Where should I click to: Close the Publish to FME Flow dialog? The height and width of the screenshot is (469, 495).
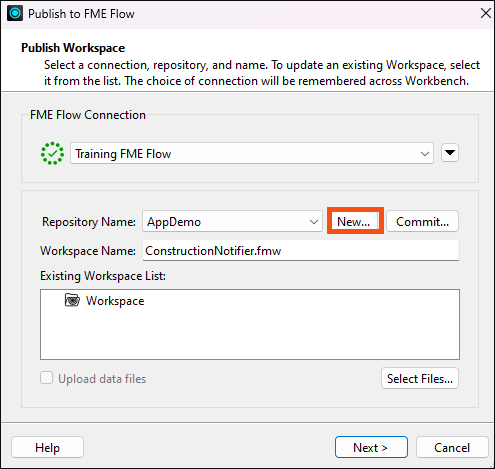(x=486, y=13)
